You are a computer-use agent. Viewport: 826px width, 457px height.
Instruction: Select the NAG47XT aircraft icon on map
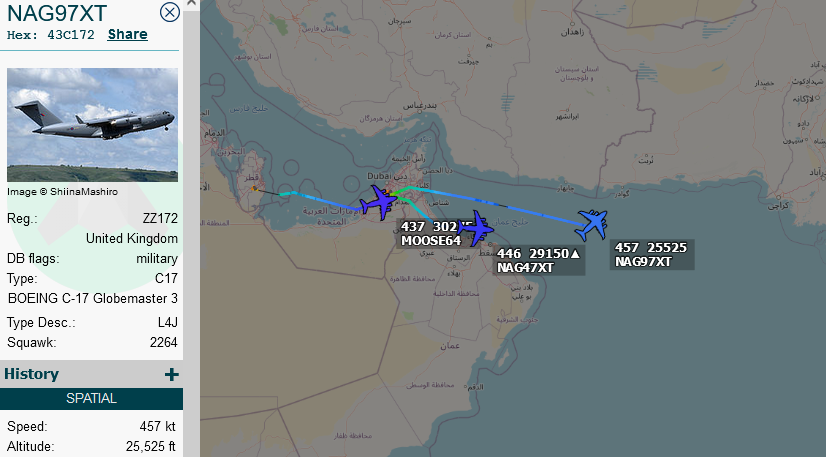pyautogui.click(x=477, y=228)
